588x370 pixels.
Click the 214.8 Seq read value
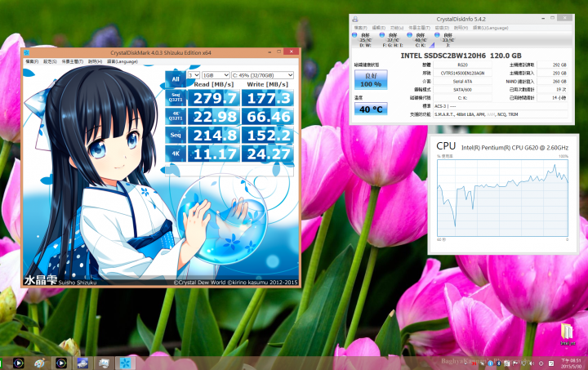(x=214, y=135)
